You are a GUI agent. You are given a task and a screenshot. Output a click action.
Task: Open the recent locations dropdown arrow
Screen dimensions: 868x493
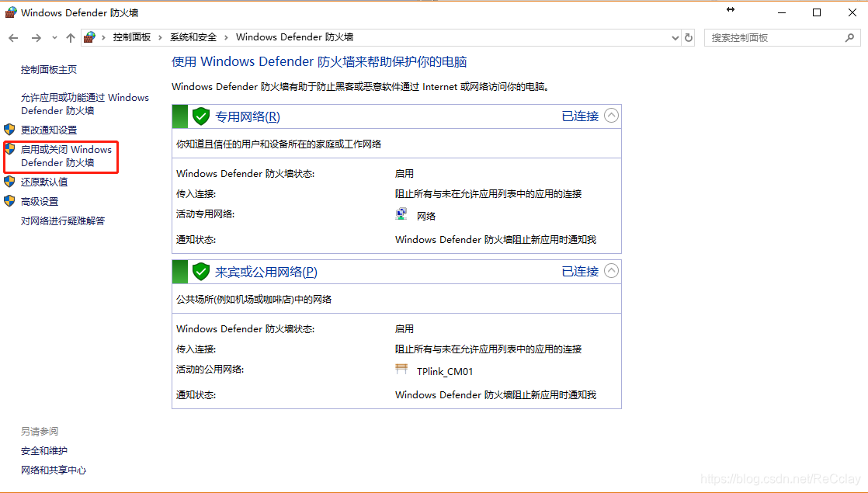54,37
